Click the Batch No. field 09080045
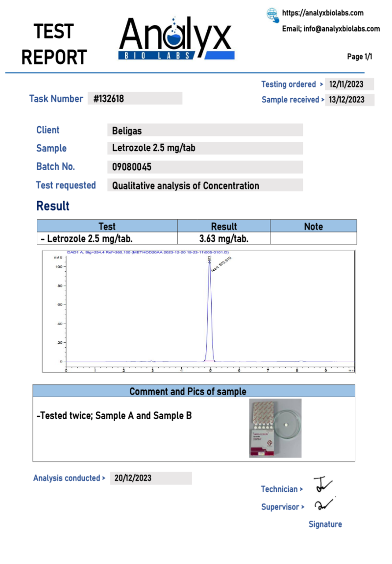Viewport: 392px width, 564px height. pos(204,167)
